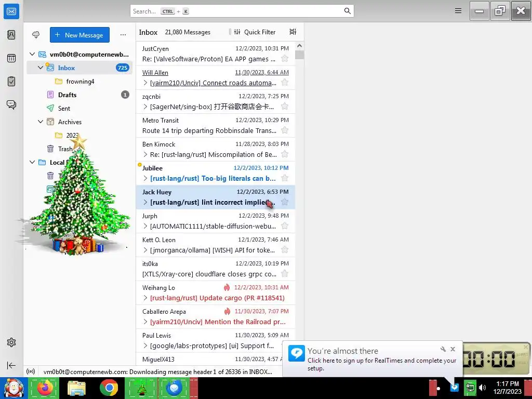This screenshot has width=532, height=399.
Task: Close the RealTimes notification popup
Action: click(453, 349)
